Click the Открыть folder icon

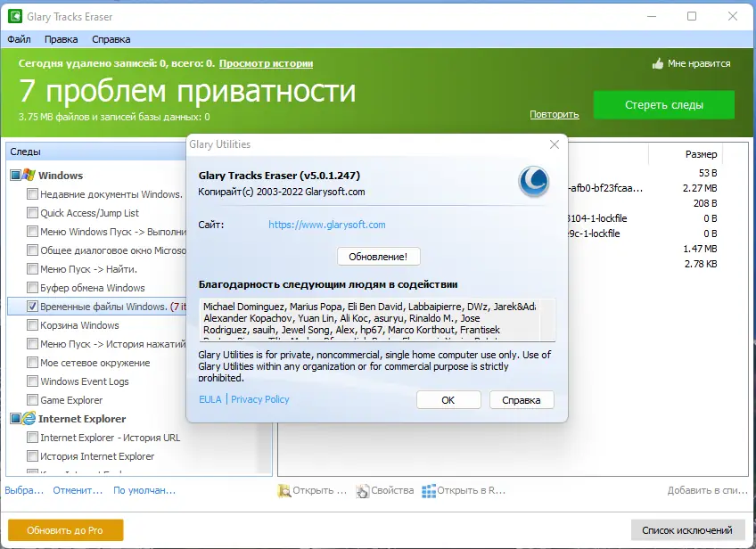284,491
